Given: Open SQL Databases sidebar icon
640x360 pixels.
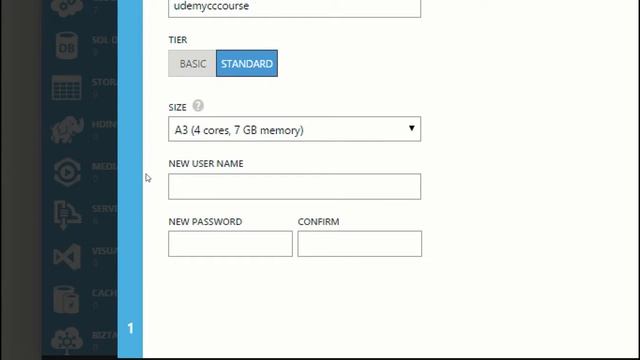Looking at the screenshot, I should tap(67, 46).
